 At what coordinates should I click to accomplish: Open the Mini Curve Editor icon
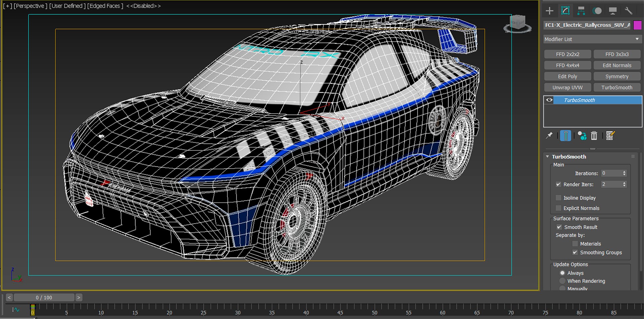click(15, 310)
